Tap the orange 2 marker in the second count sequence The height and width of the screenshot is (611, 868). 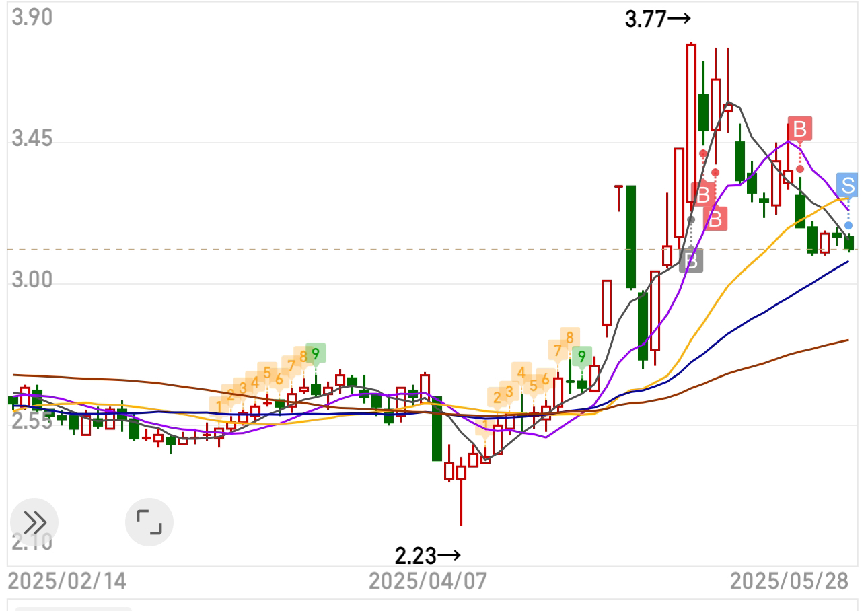497,398
